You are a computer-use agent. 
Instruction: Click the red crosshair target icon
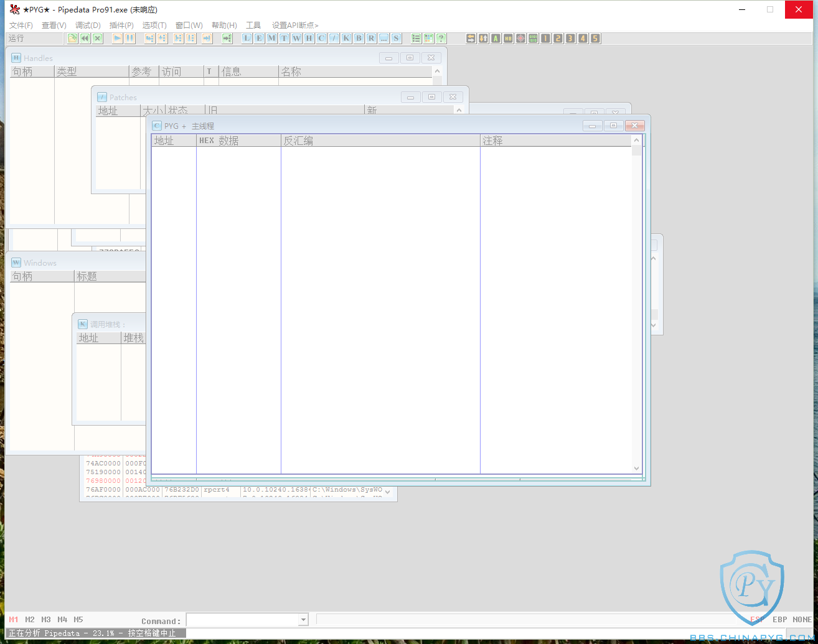tap(520, 38)
